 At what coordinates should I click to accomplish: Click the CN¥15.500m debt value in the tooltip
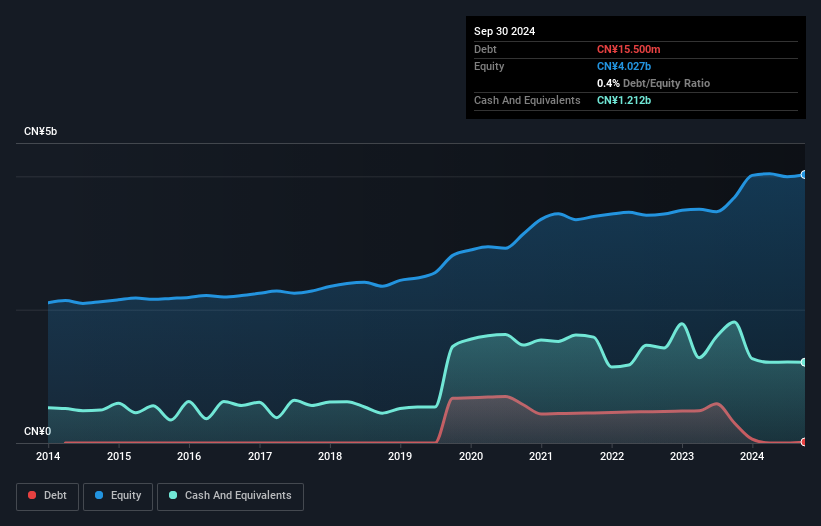tap(631, 49)
